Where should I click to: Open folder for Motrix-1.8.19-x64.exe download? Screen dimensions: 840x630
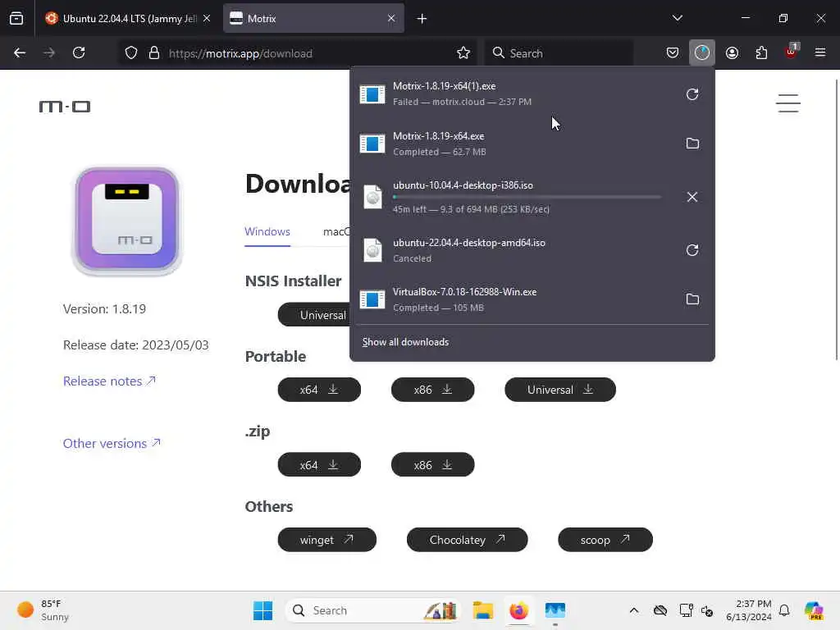692,144
